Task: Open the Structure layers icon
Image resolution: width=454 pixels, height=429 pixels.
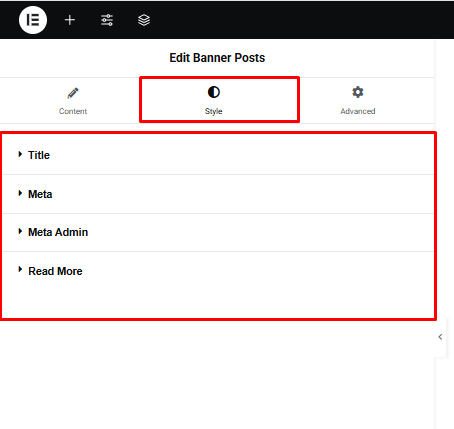Action: tap(144, 20)
